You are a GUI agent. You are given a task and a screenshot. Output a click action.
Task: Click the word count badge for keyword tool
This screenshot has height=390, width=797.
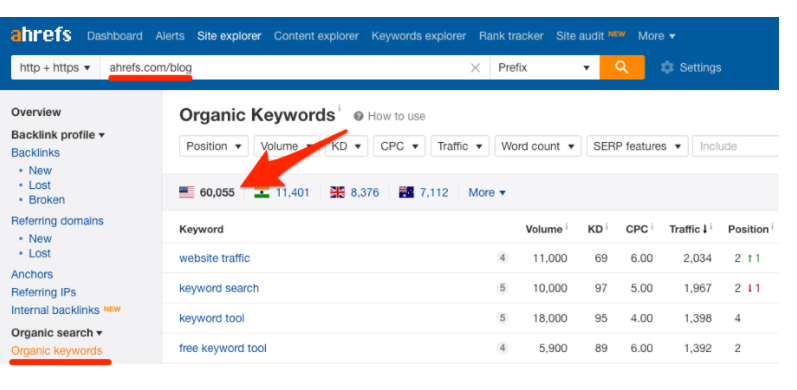[x=502, y=318]
